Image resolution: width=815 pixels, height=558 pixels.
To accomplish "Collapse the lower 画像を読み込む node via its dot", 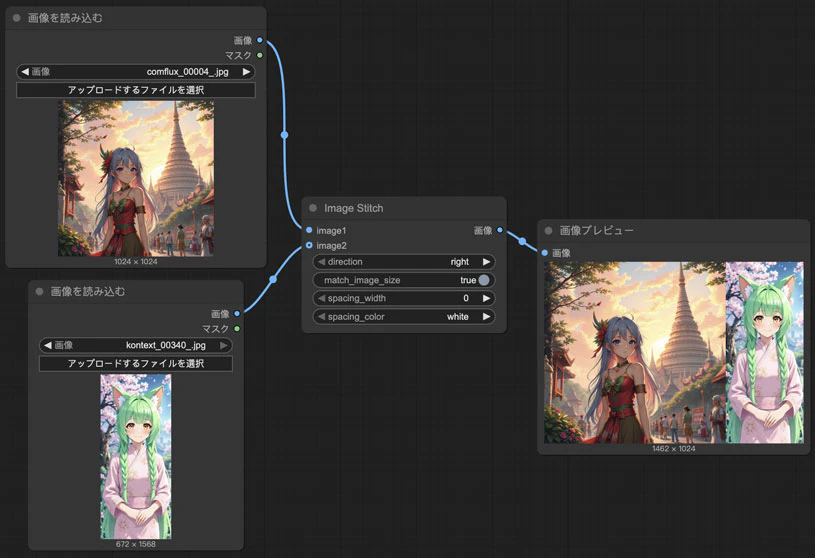I will point(40,291).
